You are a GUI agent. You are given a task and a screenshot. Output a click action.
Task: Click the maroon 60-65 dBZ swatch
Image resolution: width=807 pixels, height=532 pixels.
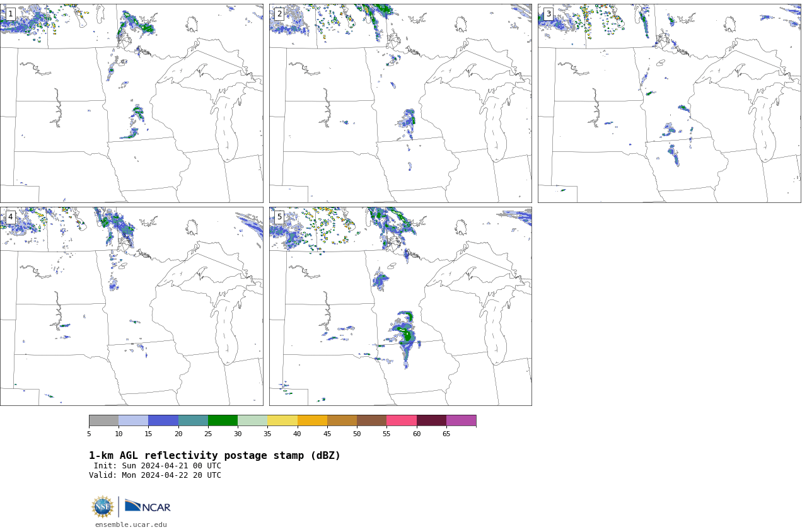431,420
